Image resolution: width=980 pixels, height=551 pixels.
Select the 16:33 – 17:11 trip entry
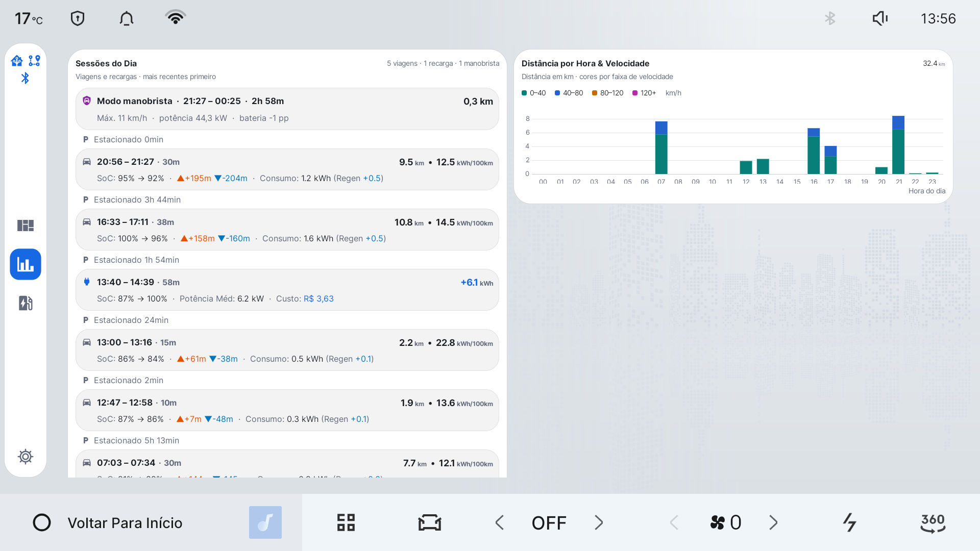coord(287,230)
